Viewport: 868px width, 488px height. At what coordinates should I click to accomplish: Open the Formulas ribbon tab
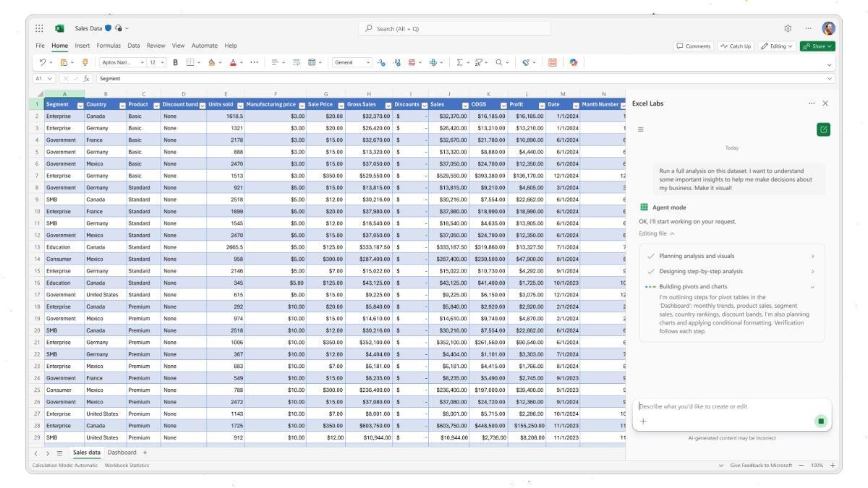point(109,46)
